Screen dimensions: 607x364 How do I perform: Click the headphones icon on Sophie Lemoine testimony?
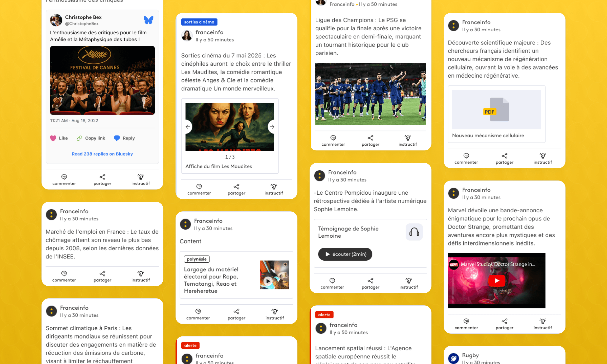click(414, 232)
